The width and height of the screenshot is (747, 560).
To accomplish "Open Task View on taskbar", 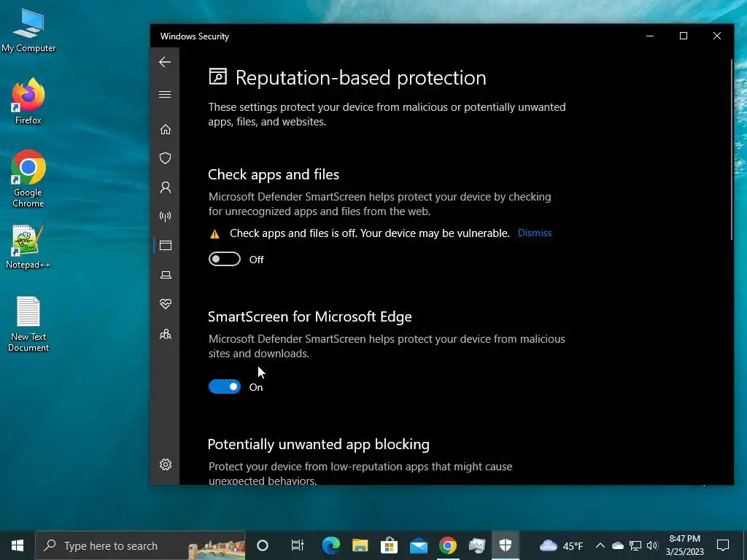I will click(298, 545).
